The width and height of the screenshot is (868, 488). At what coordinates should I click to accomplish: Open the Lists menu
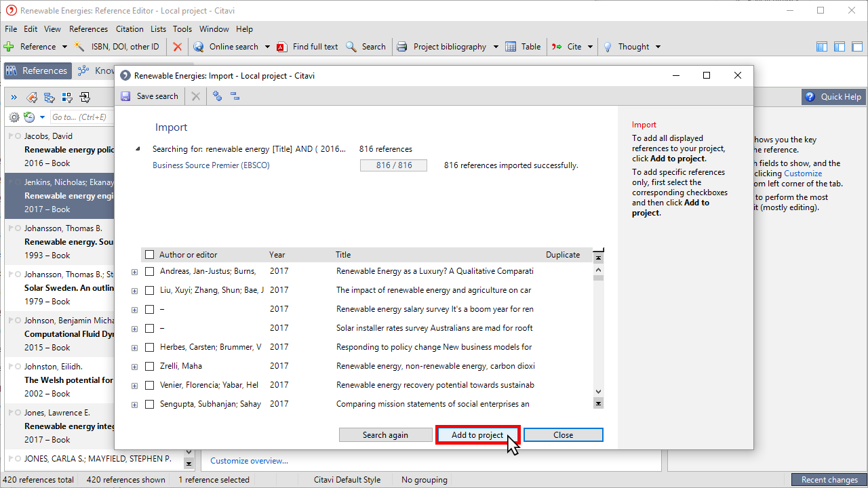pos(159,29)
